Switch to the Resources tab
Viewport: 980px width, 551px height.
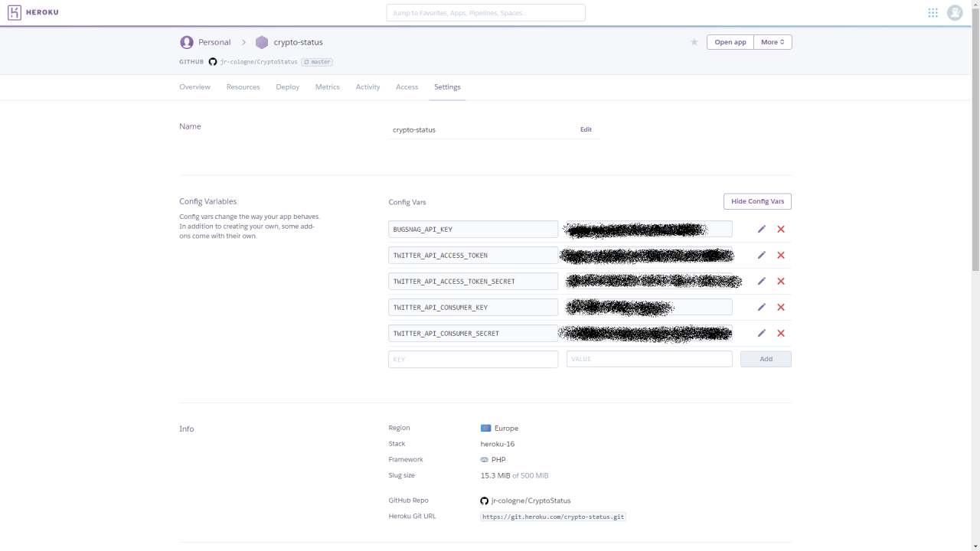pos(243,87)
